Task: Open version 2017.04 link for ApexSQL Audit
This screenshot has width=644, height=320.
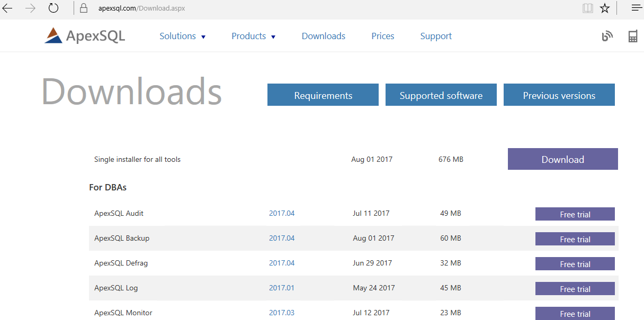Action: pos(282,213)
